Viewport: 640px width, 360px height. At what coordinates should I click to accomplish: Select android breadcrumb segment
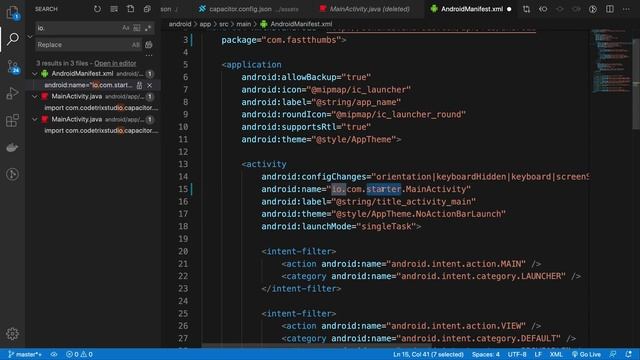180,24
